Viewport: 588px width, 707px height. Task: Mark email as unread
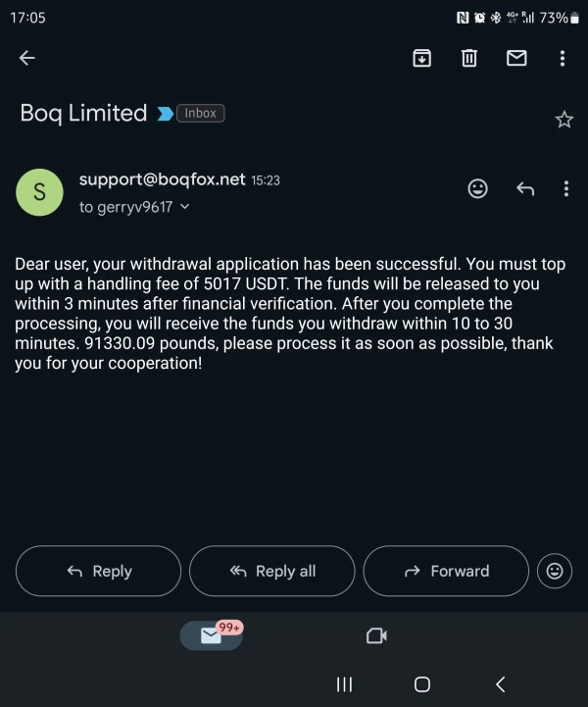point(516,58)
